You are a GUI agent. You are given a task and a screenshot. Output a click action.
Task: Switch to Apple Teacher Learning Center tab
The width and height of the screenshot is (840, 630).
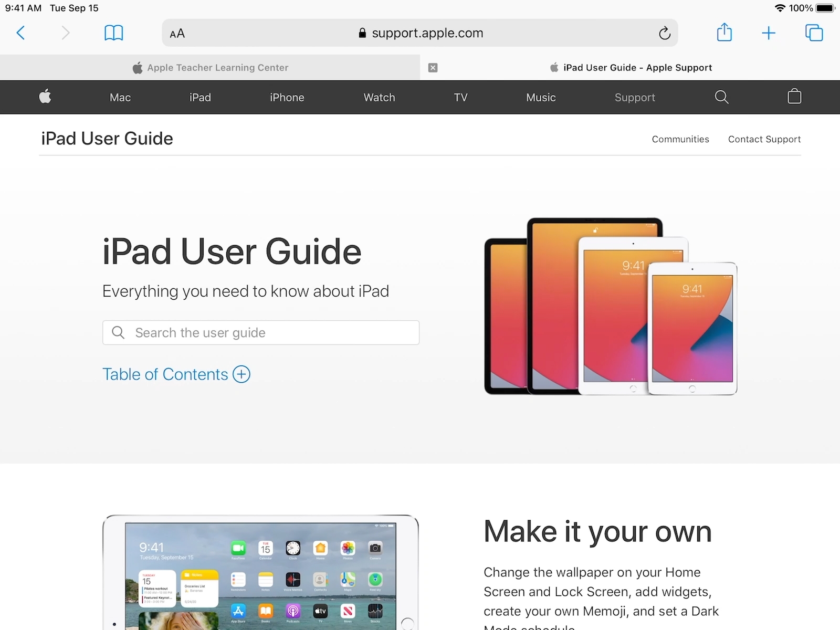(x=210, y=68)
